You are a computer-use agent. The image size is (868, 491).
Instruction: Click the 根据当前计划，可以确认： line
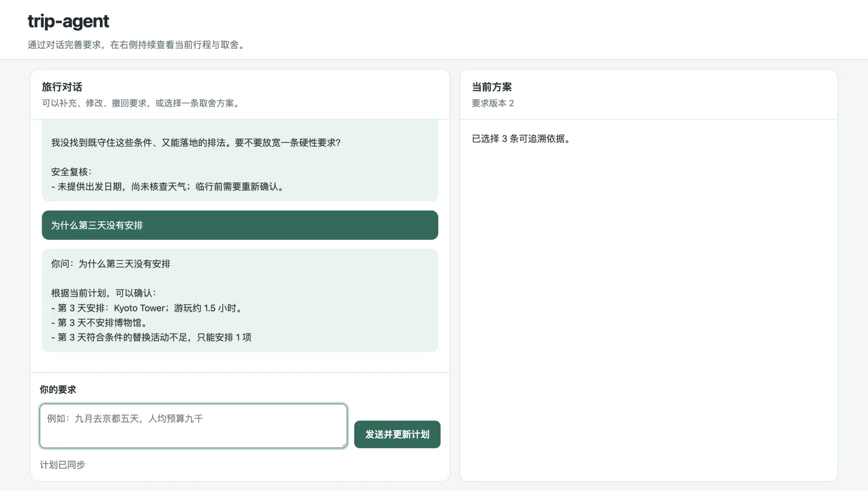104,293
